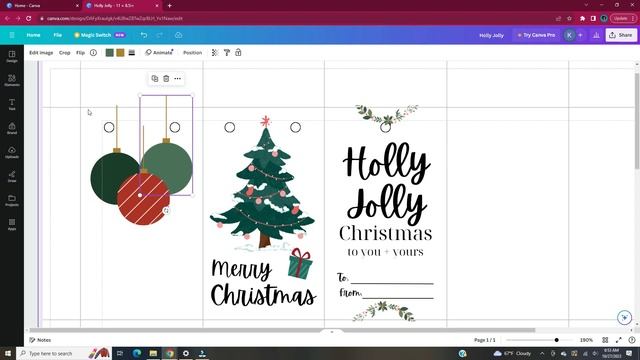Open the File menu
Image resolution: width=640 pixels, height=360 pixels.
coord(58,35)
